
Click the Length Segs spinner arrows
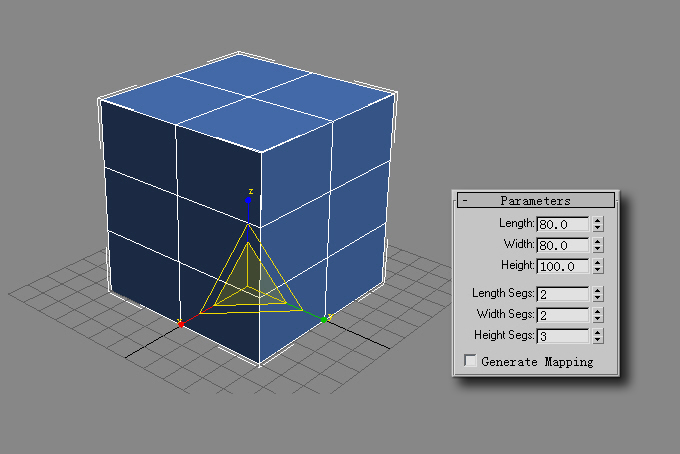pyautogui.click(x=598, y=294)
